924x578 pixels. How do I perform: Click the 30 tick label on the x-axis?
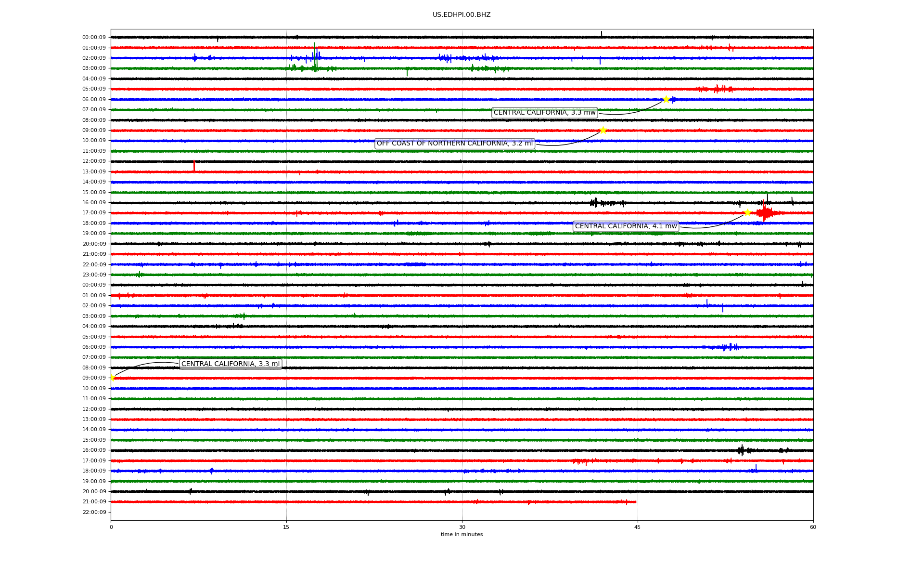tap(462, 527)
